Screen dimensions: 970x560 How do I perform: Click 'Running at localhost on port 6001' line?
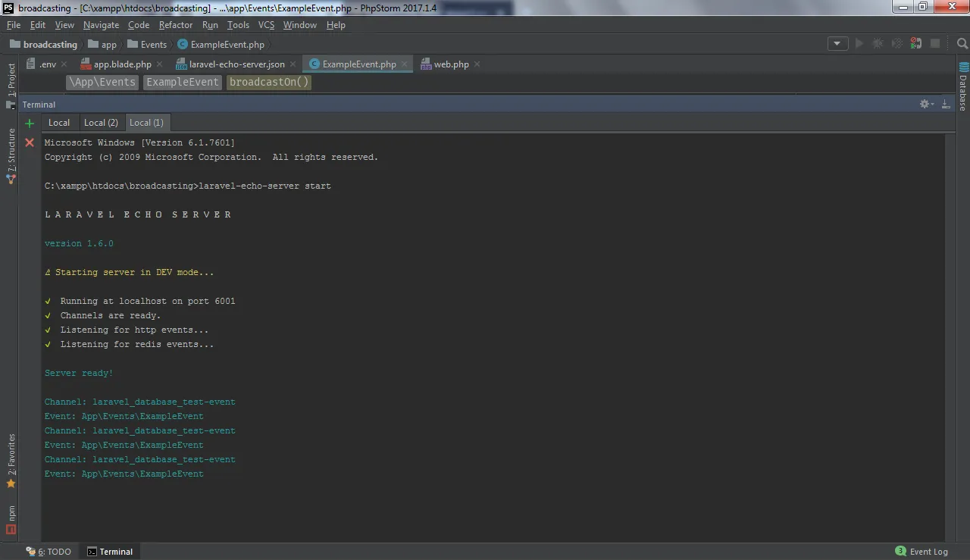coord(148,301)
